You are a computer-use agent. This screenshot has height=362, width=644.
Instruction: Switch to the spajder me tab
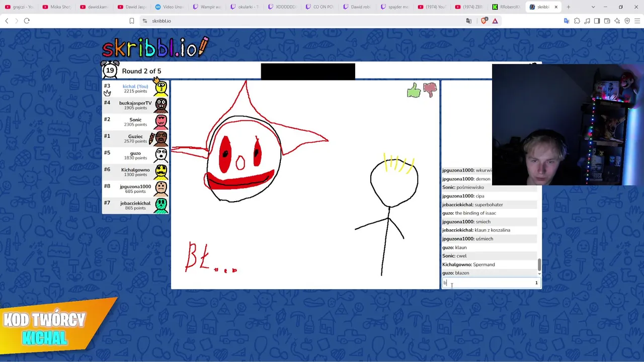(x=395, y=7)
